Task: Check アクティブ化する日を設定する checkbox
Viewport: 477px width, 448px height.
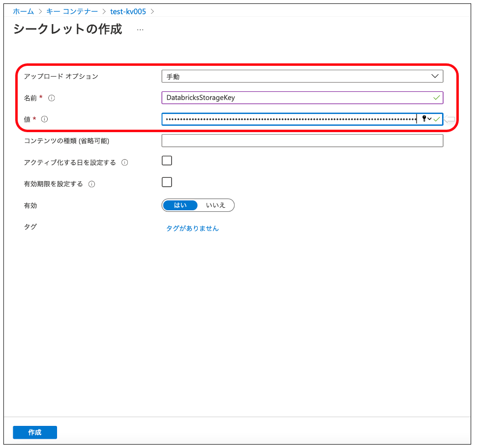Action: pyautogui.click(x=167, y=160)
